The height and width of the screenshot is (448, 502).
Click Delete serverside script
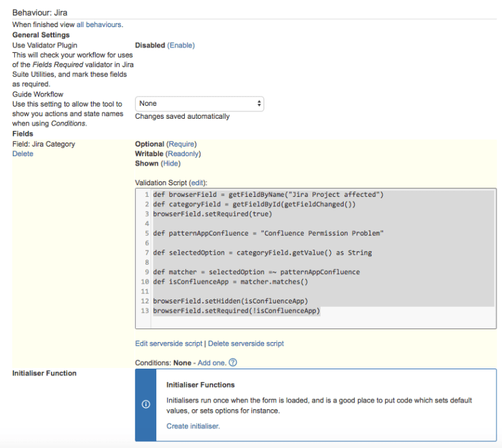click(246, 343)
